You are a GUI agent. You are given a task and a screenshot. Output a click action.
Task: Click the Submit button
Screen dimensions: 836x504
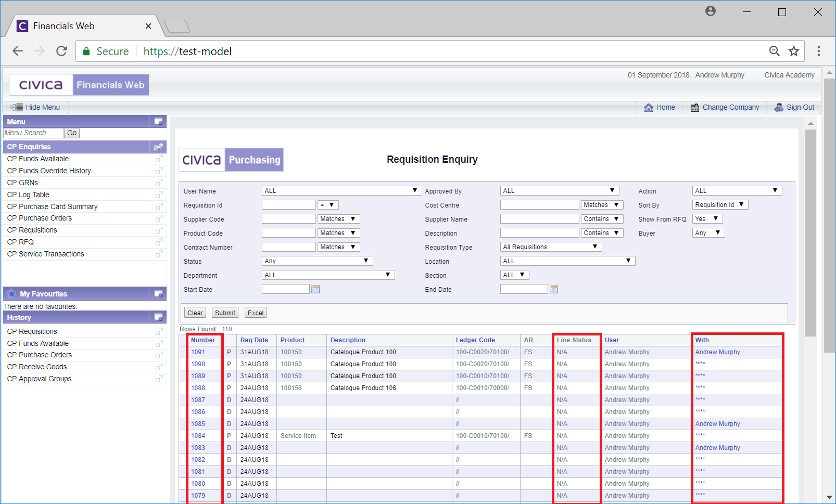(225, 313)
